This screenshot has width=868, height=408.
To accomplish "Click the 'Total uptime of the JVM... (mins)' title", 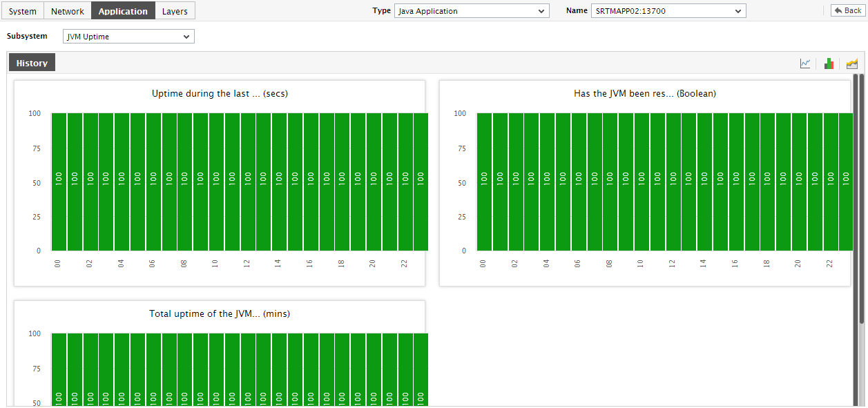I will point(220,313).
